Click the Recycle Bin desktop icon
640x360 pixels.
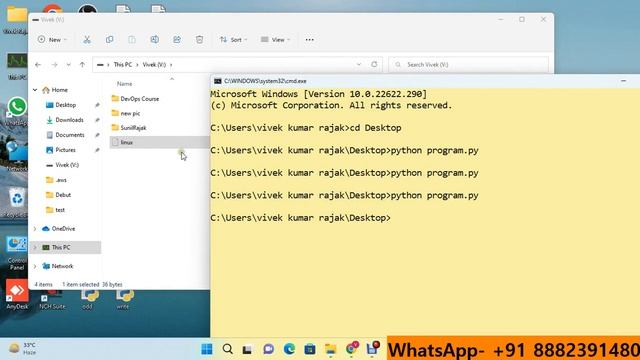[17, 202]
